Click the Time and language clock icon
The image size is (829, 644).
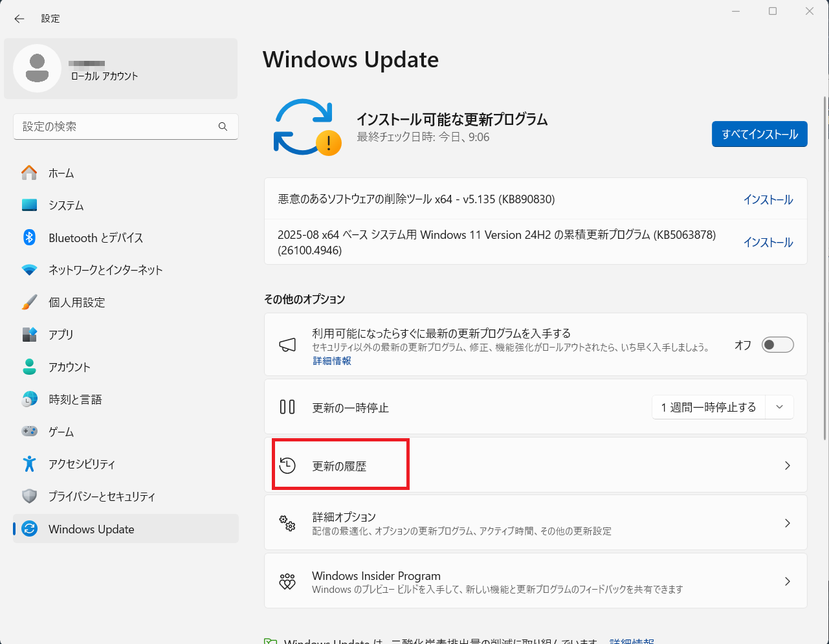(29, 399)
